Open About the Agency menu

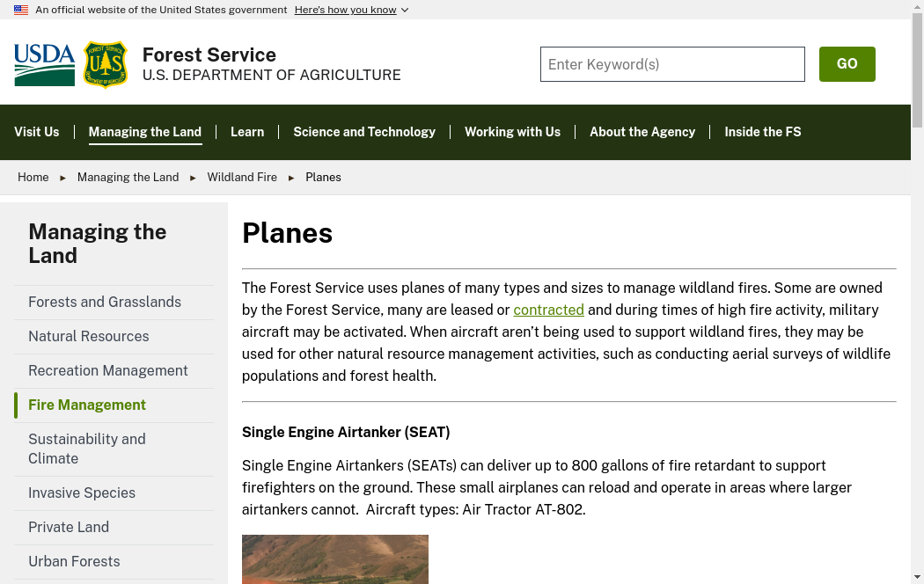[x=642, y=132]
